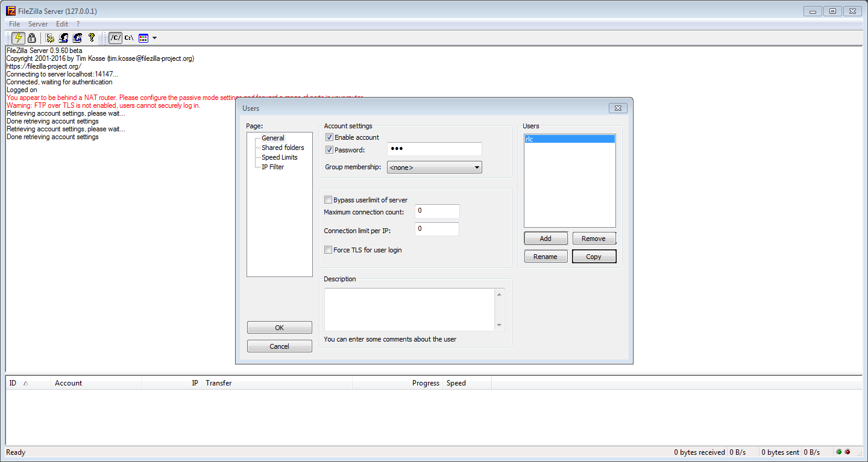This screenshot has height=462, width=868.
Task: Click the Description scrollbar down arrow
Action: [x=499, y=325]
